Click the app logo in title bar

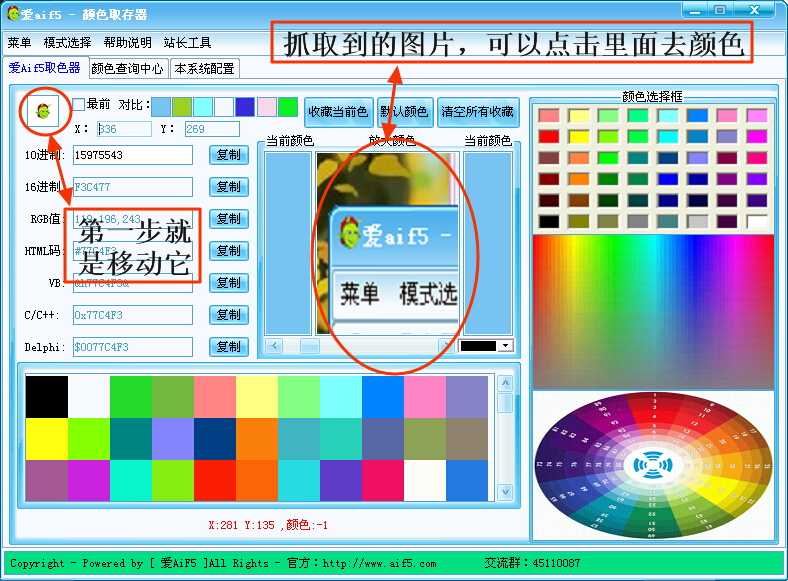tap(13, 14)
